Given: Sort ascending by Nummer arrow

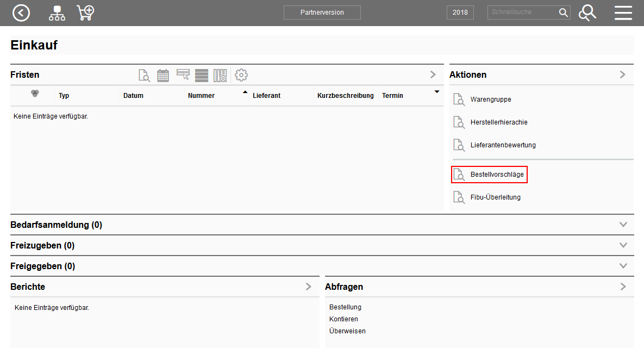Looking at the screenshot, I should tap(245, 92).
